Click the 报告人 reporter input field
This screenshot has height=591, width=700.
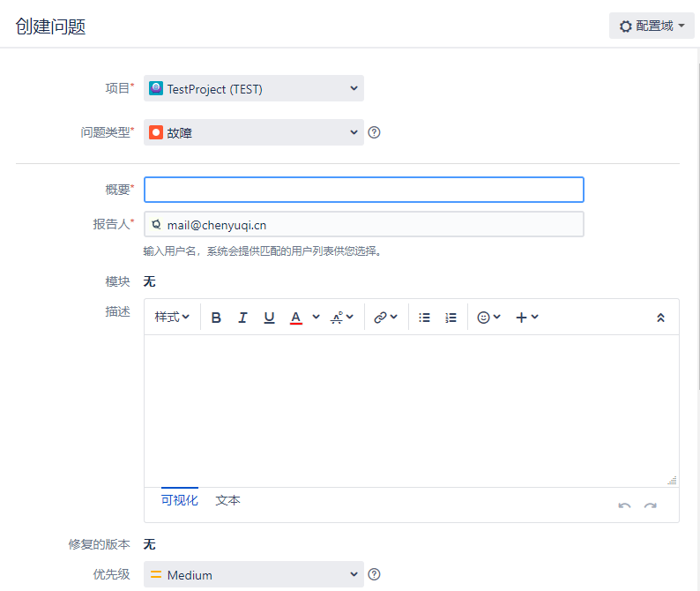[363, 225]
